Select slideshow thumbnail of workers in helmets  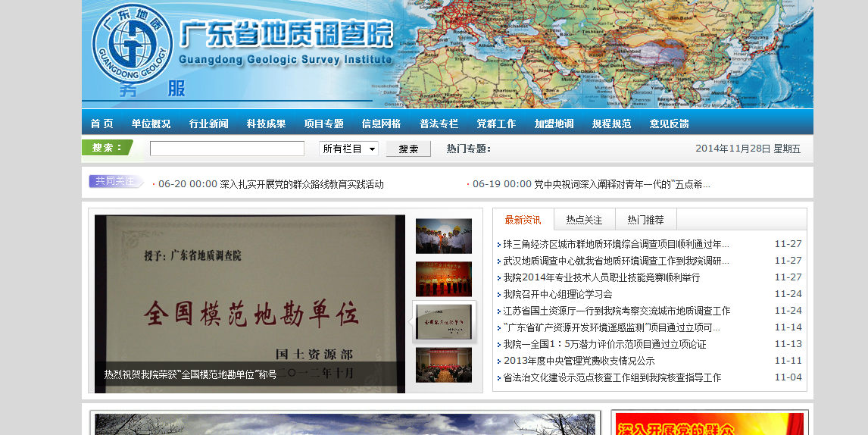(x=443, y=236)
